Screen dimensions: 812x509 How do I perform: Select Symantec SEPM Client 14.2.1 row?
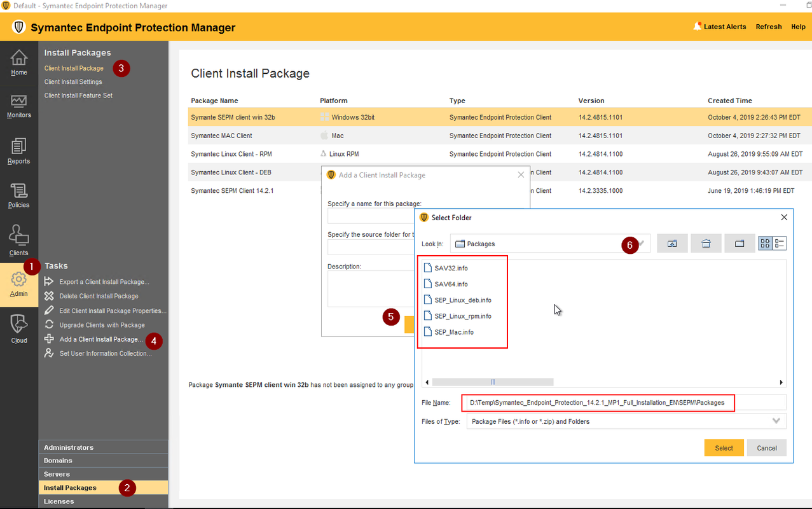point(254,191)
